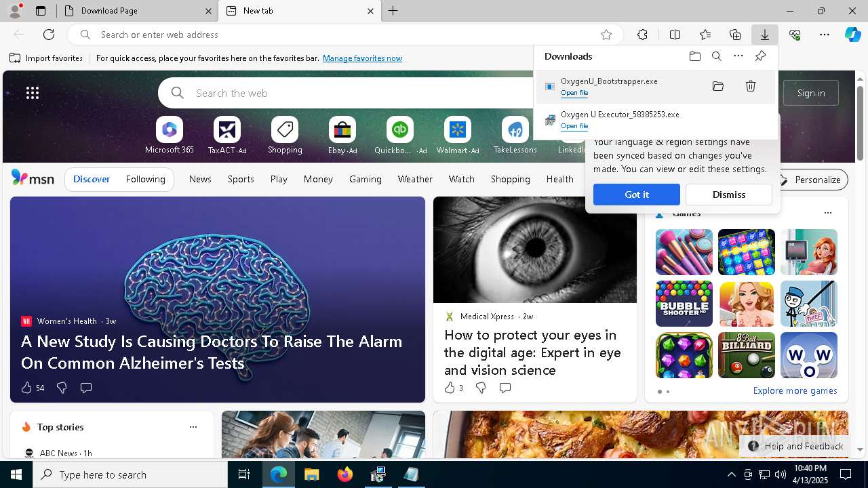This screenshot has width=868, height=488.
Task: Open File Explorer from the taskbar
Action: click(312, 474)
